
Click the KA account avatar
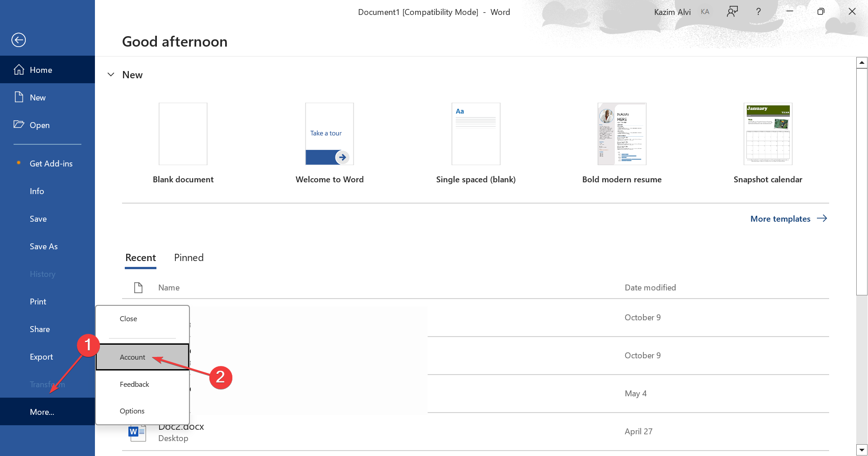pos(705,12)
